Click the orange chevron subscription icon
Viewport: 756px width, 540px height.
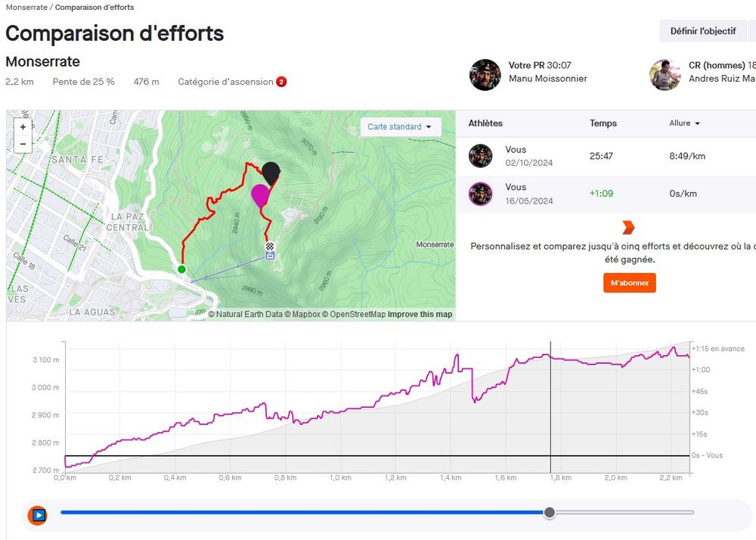628,228
